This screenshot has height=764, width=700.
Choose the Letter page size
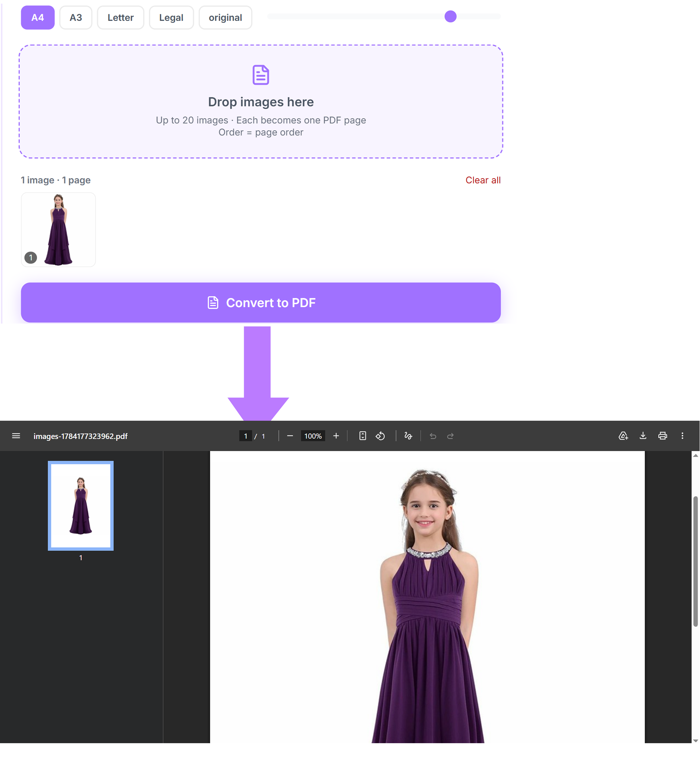(121, 17)
